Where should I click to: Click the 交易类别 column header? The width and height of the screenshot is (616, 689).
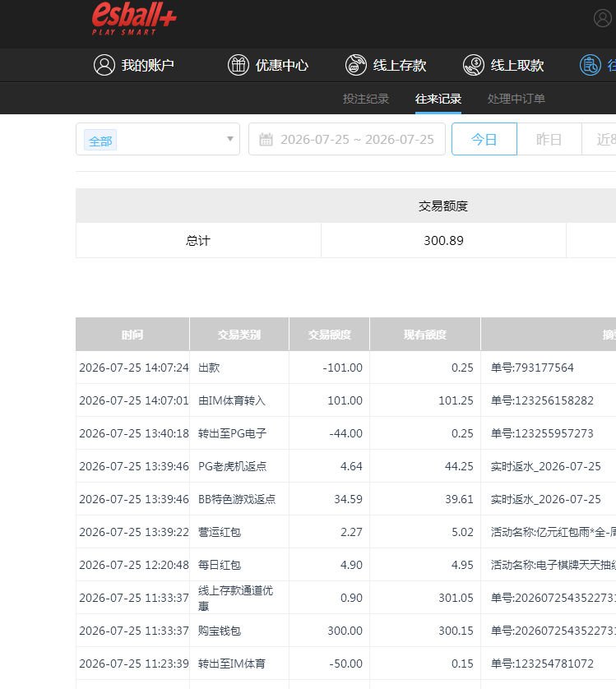[239, 335]
